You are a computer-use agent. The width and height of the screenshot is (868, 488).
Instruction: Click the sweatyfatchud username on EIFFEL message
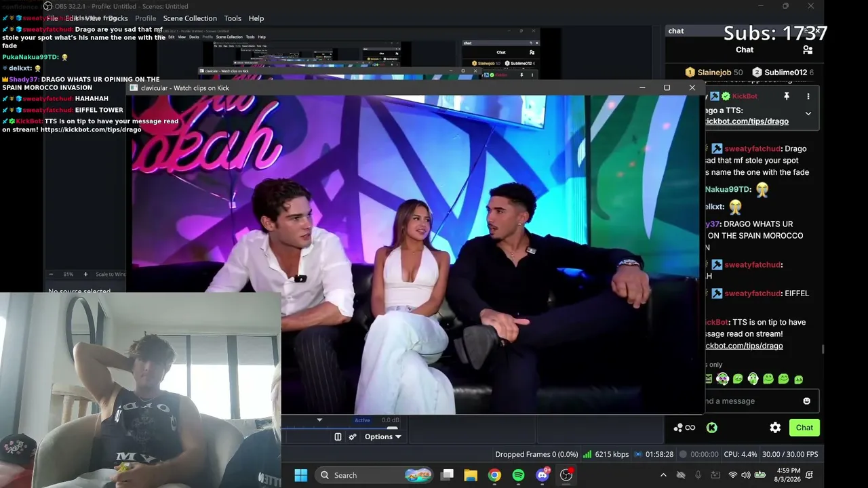pos(753,293)
